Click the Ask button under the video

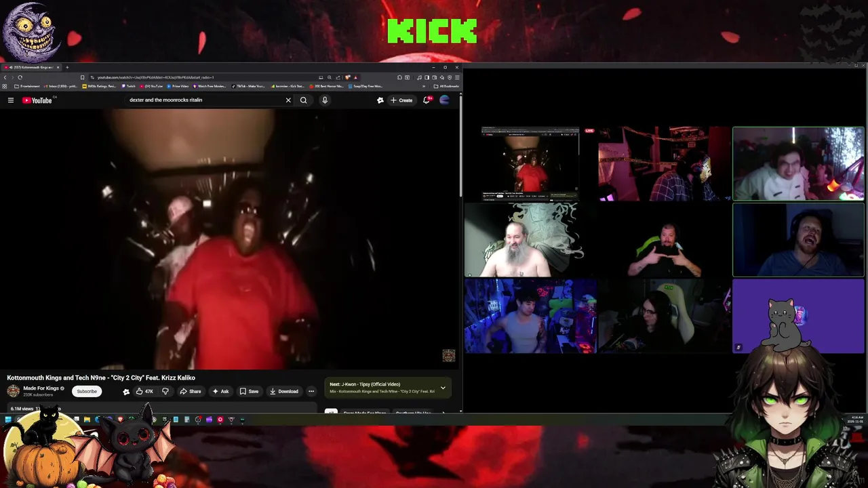coord(220,391)
